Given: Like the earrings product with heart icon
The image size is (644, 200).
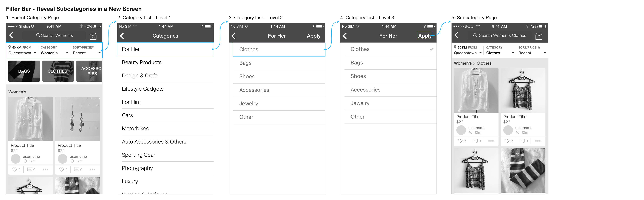Looking at the screenshot, I should pyautogui.click(x=62, y=169).
